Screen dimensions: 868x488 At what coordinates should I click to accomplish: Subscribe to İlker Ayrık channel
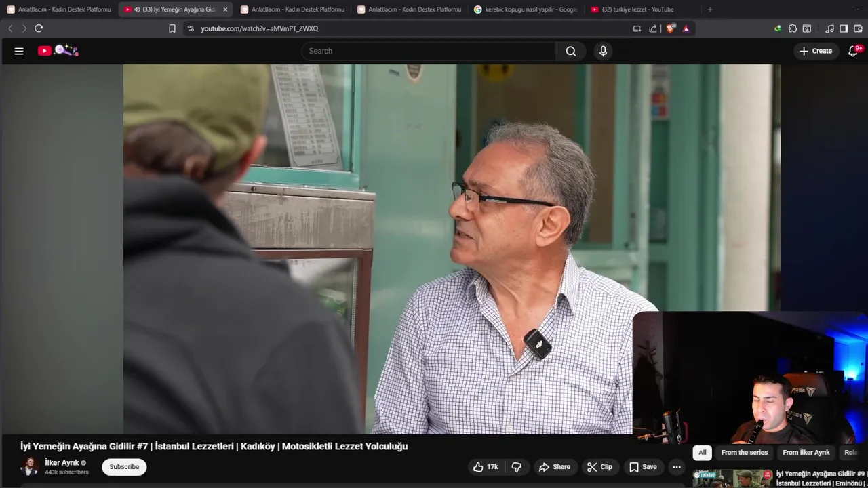click(124, 467)
